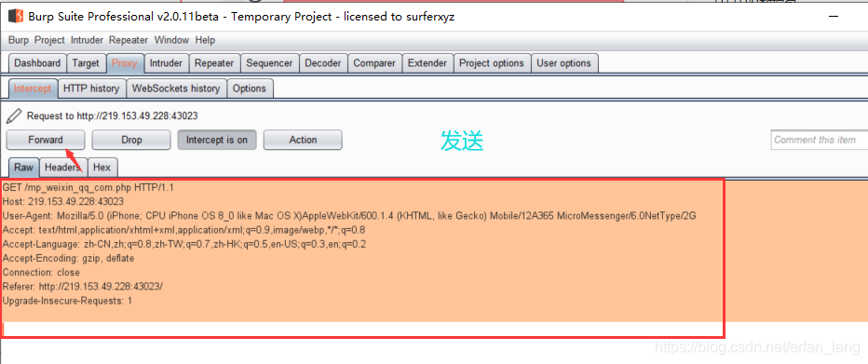Open the Sequencer tab
This screenshot has height=364, width=868.
click(x=269, y=63)
